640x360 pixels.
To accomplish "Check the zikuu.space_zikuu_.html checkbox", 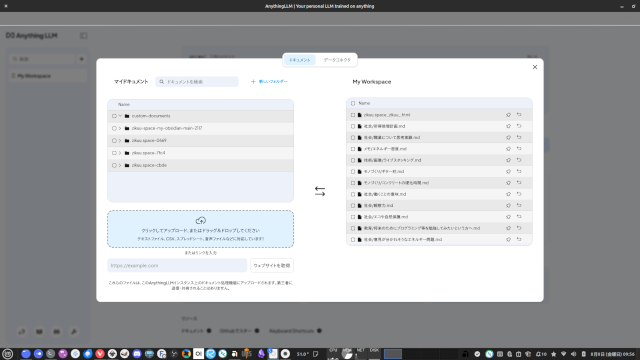I will point(353,115).
